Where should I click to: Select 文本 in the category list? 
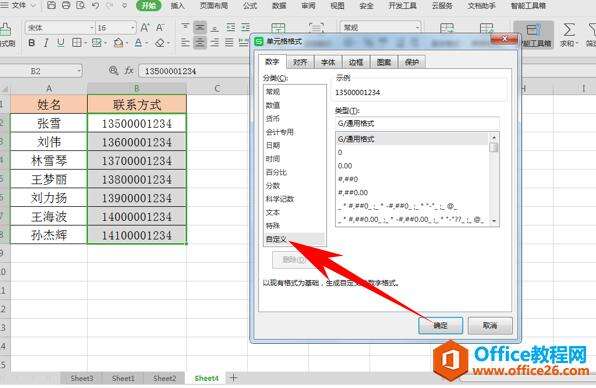pos(294,212)
